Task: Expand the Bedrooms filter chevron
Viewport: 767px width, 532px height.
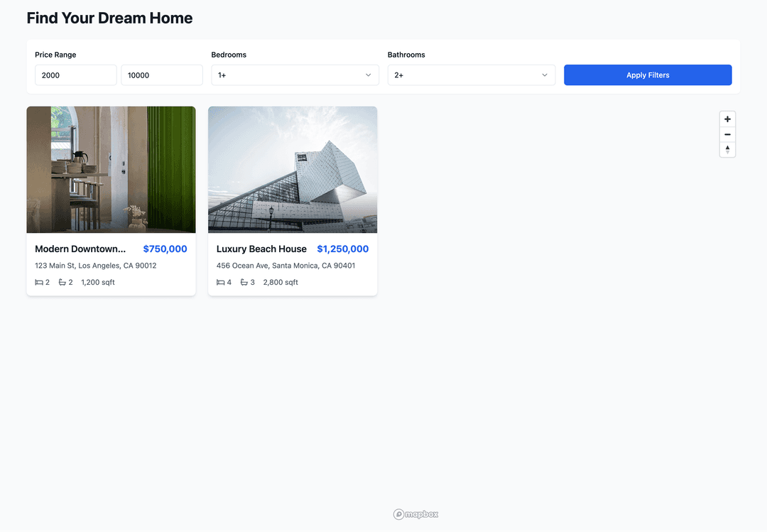Action: pyautogui.click(x=368, y=75)
